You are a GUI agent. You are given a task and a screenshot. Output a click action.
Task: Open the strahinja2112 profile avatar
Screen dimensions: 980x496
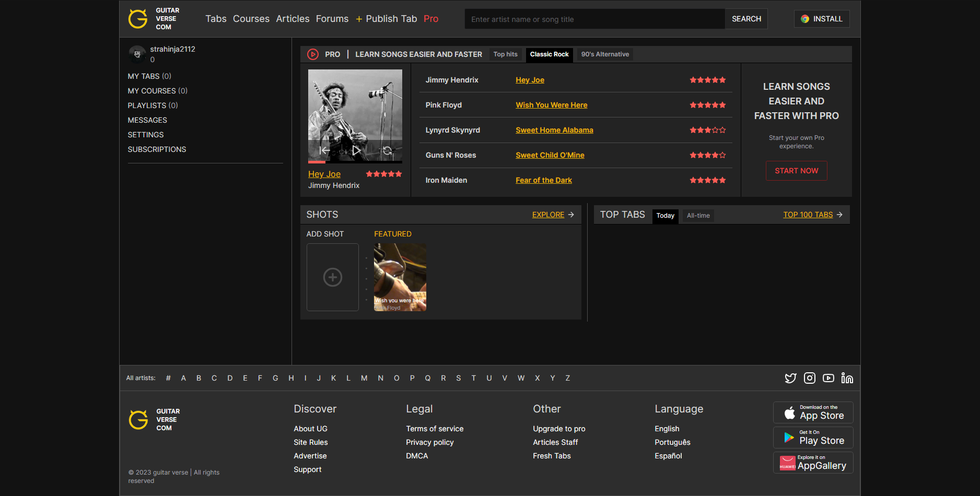(137, 54)
